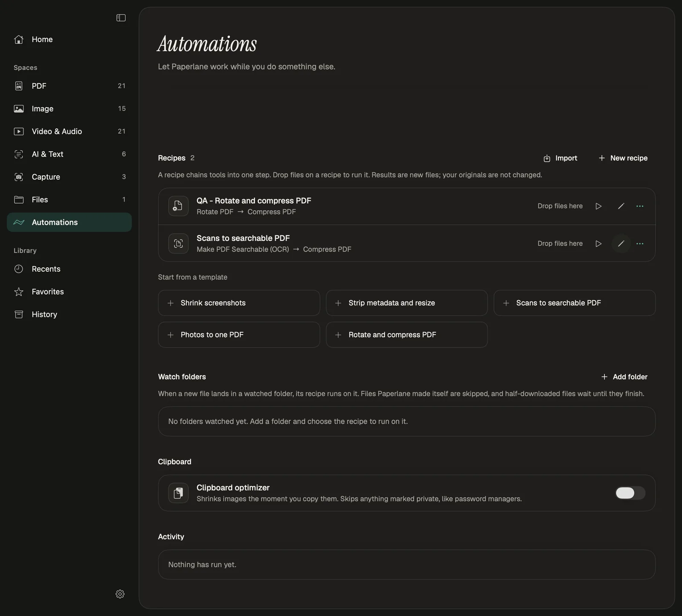Open the Image space

69,109
